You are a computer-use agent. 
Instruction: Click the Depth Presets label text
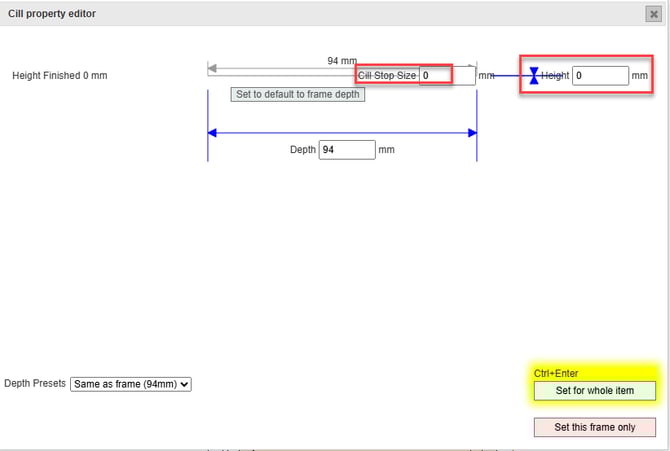coord(35,383)
